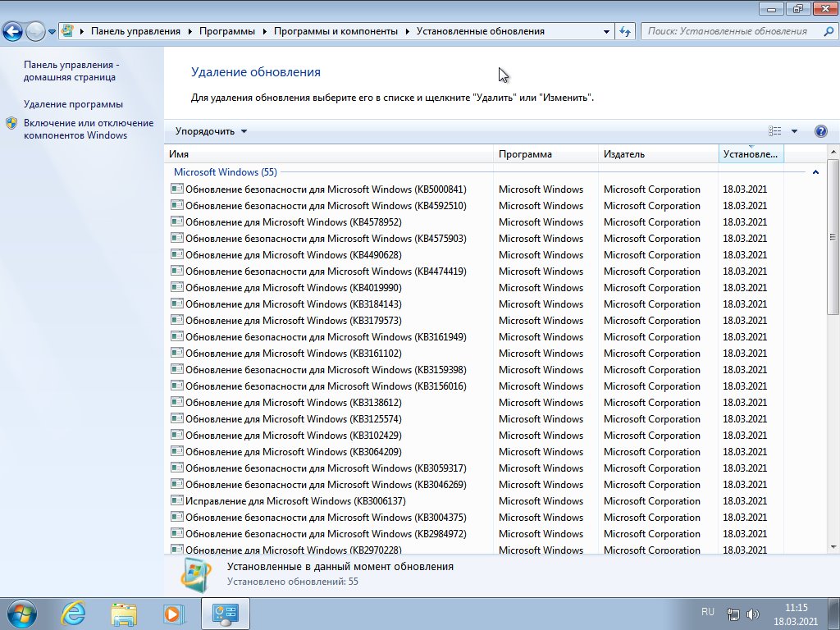Click shield icon beside Windows components link
The width and height of the screenshot is (840, 630).
(x=11, y=123)
